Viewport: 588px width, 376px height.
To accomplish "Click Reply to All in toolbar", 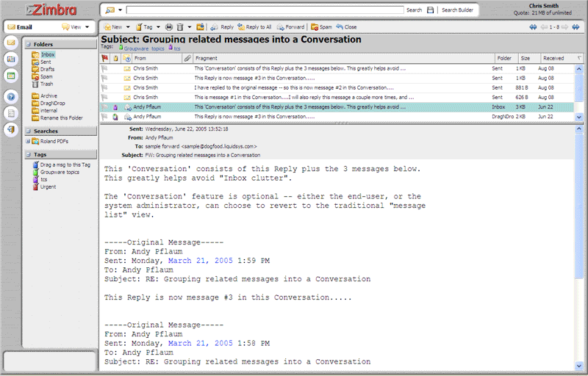I will click(254, 27).
